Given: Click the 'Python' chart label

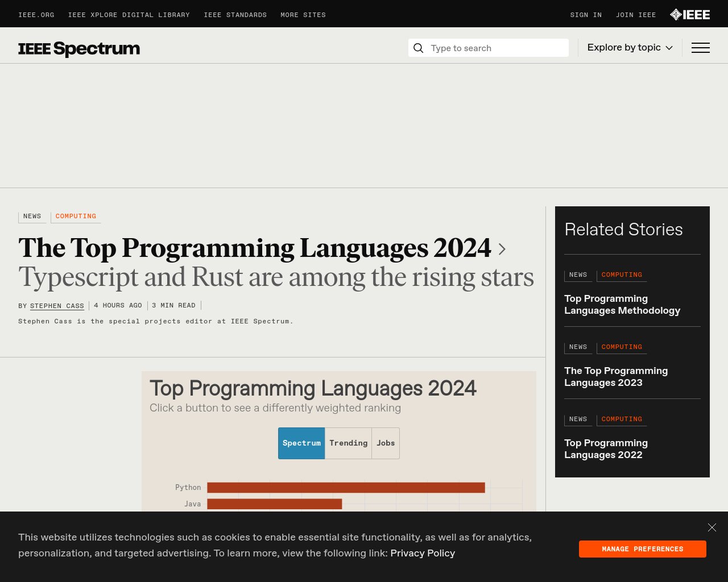Looking at the screenshot, I should pyautogui.click(x=188, y=488).
